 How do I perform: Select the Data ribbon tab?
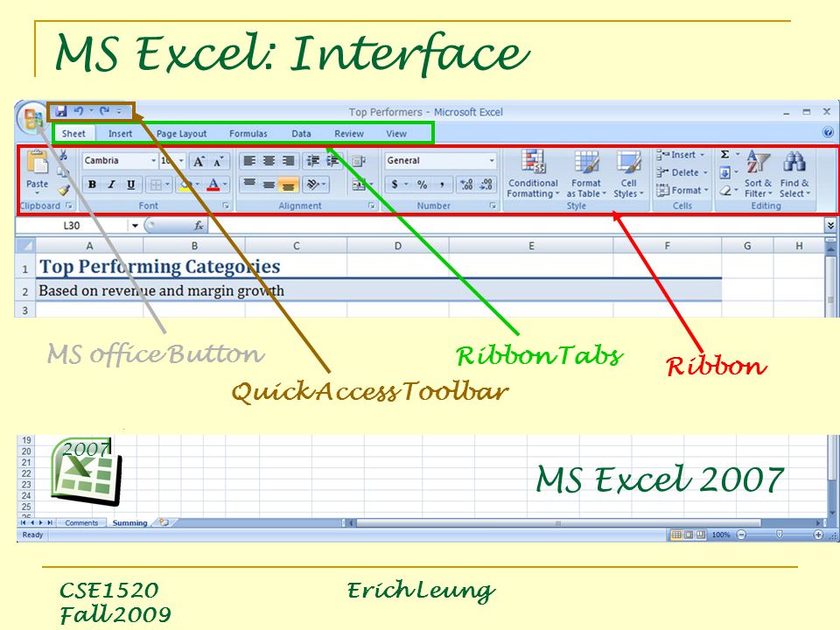[301, 133]
